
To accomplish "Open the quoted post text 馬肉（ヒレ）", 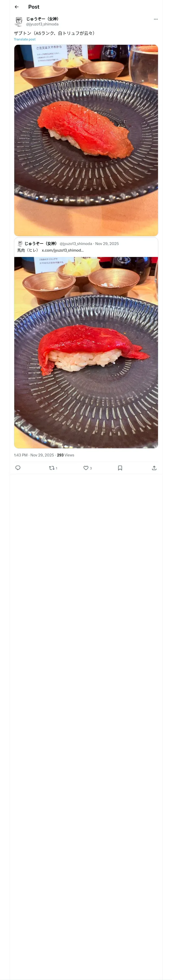I will pos(28,250).
